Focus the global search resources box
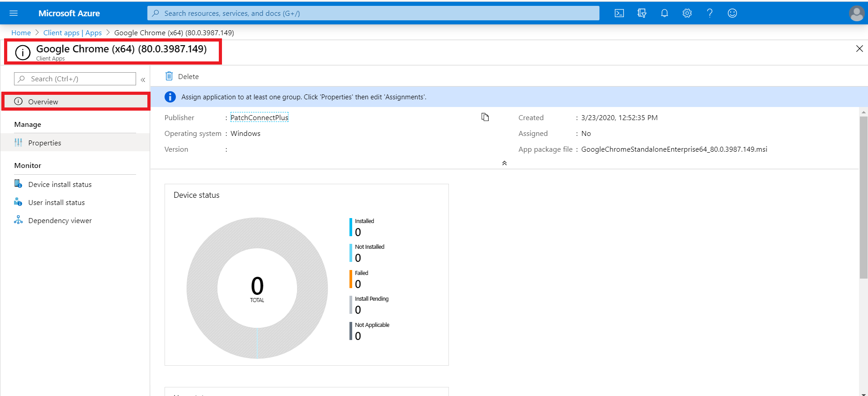The width and height of the screenshot is (868, 396). pyautogui.click(x=373, y=13)
